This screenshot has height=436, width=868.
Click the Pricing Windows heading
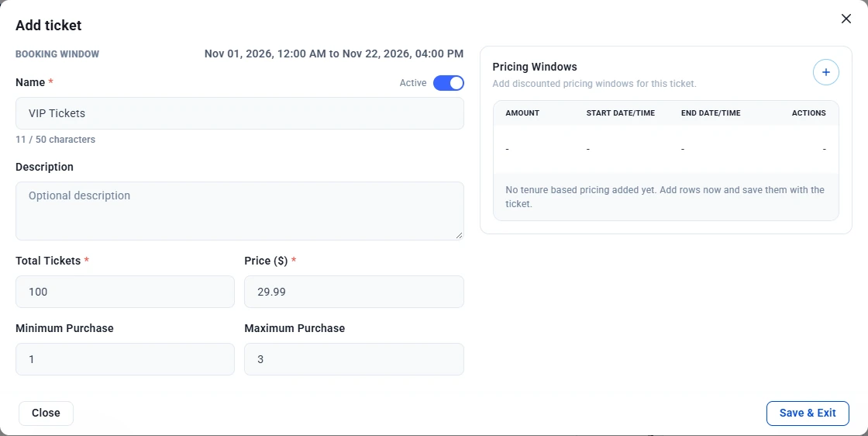point(535,67)
